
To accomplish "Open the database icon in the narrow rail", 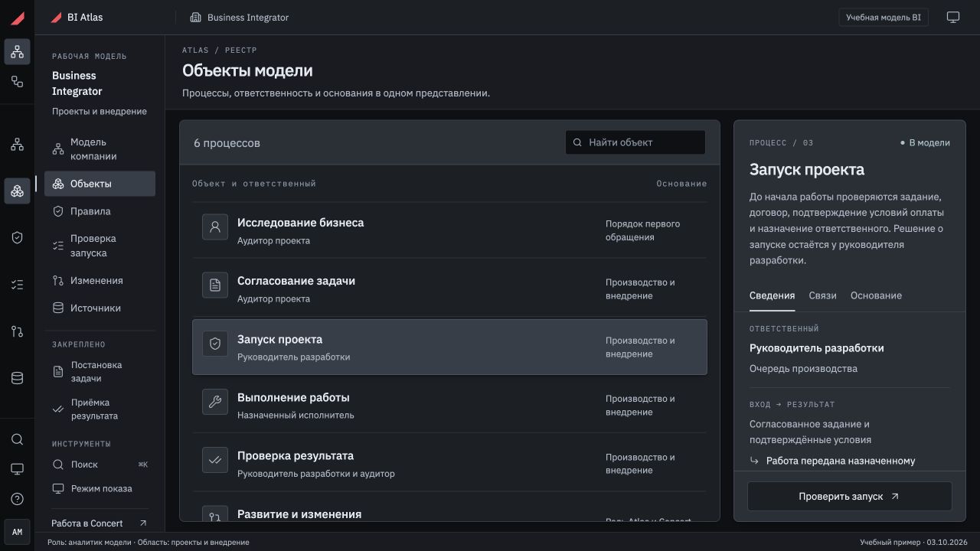I will (18, 378).
